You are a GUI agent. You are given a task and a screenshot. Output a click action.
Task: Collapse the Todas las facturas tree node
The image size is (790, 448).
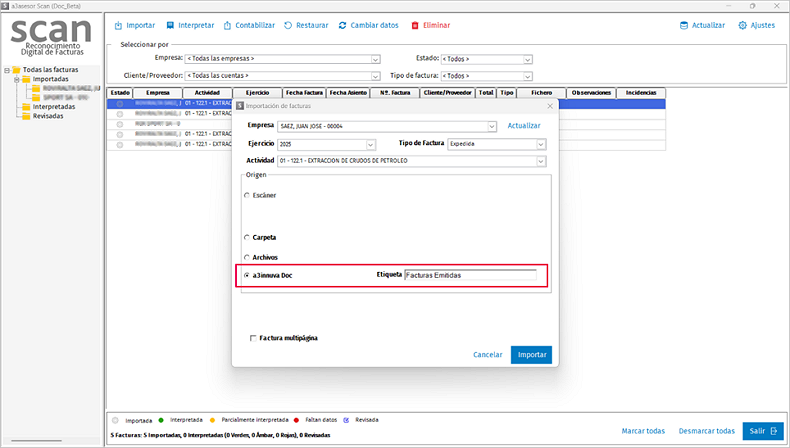point(7,70)
